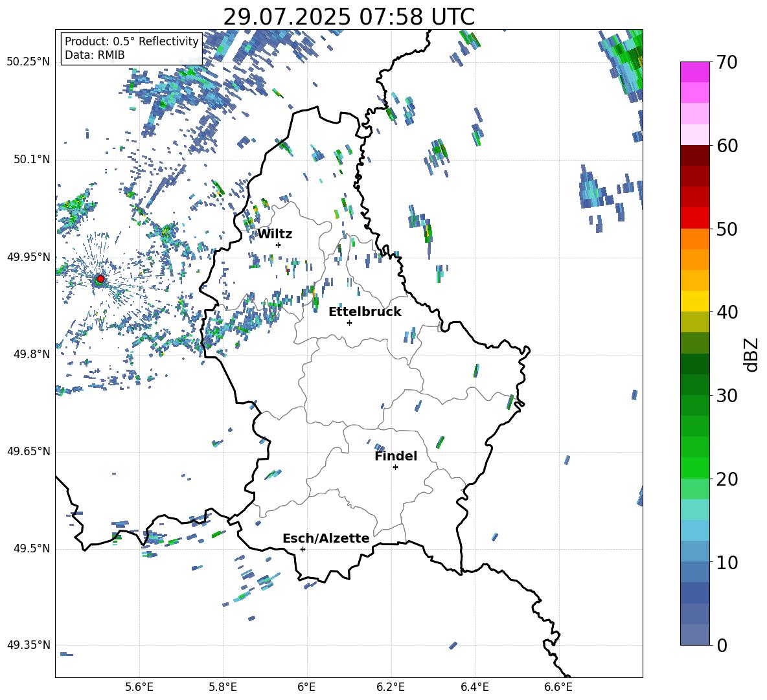Image resolution: width=767 pixels, height=700 pixels.
Task: Click the blue echo patch near 50.05°N 6.7°E
Action: tap(594, 192)
